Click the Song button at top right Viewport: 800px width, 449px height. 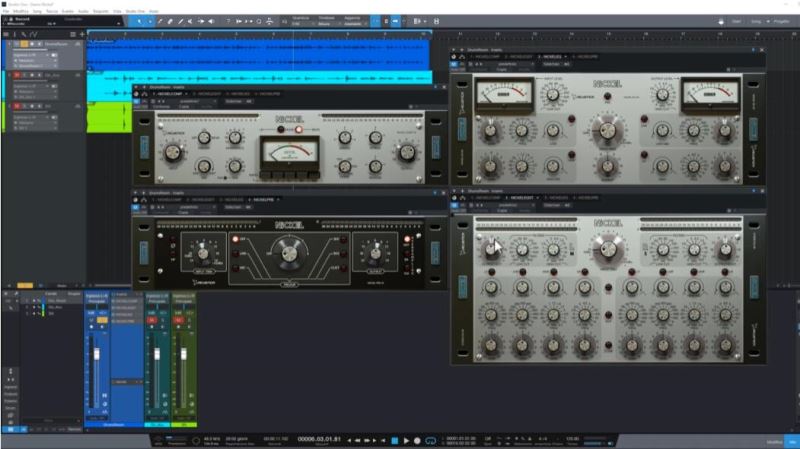pyautogui.click(x=756, y=21)
